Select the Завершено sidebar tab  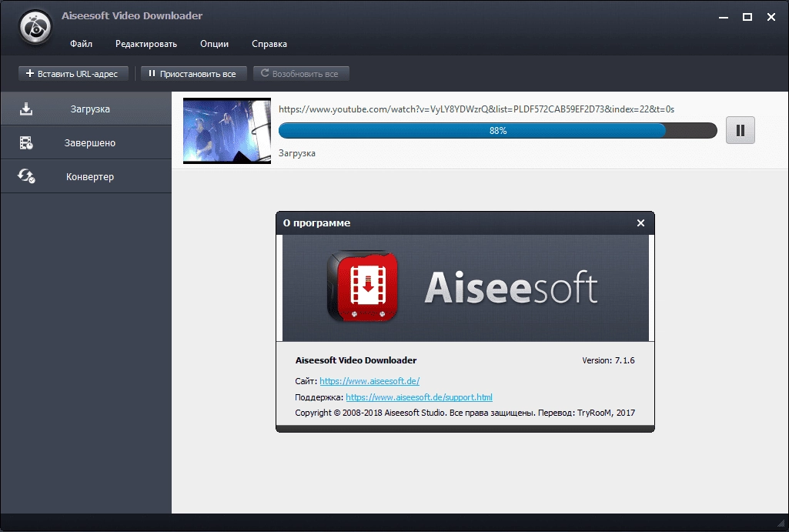[x=86, y=143]
